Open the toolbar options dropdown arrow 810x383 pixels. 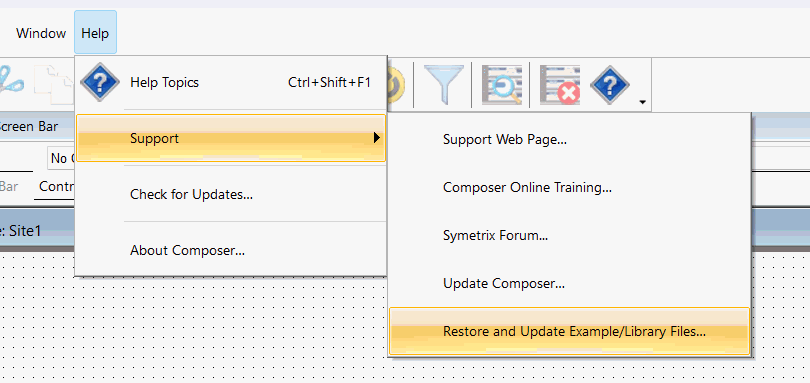pyautogui.click(x=642, y=102)
